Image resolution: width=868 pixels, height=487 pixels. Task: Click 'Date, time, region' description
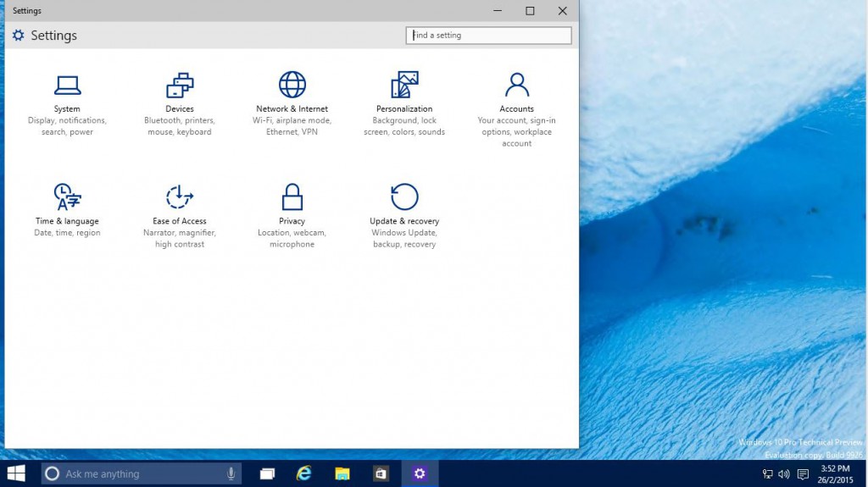pos(67,233)
